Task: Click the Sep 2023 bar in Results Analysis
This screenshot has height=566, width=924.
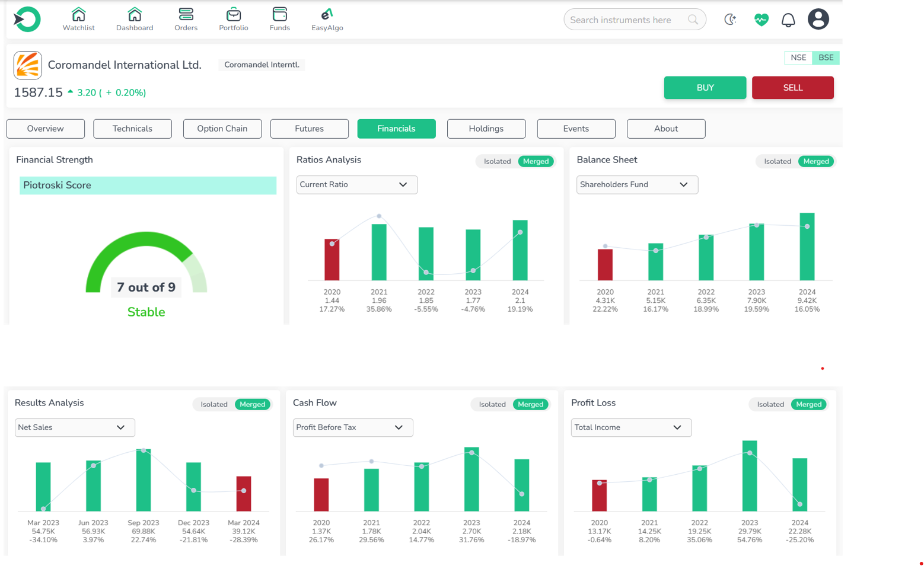Action: point(144,480)
